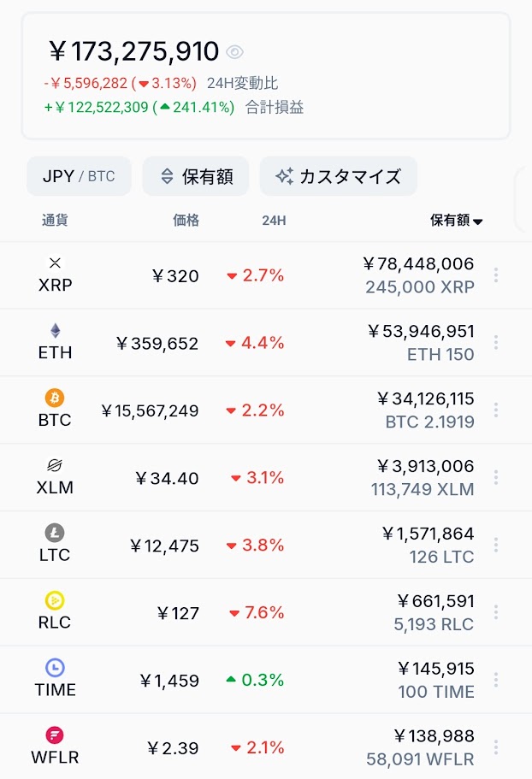Sort list by 24H column header

274,221
